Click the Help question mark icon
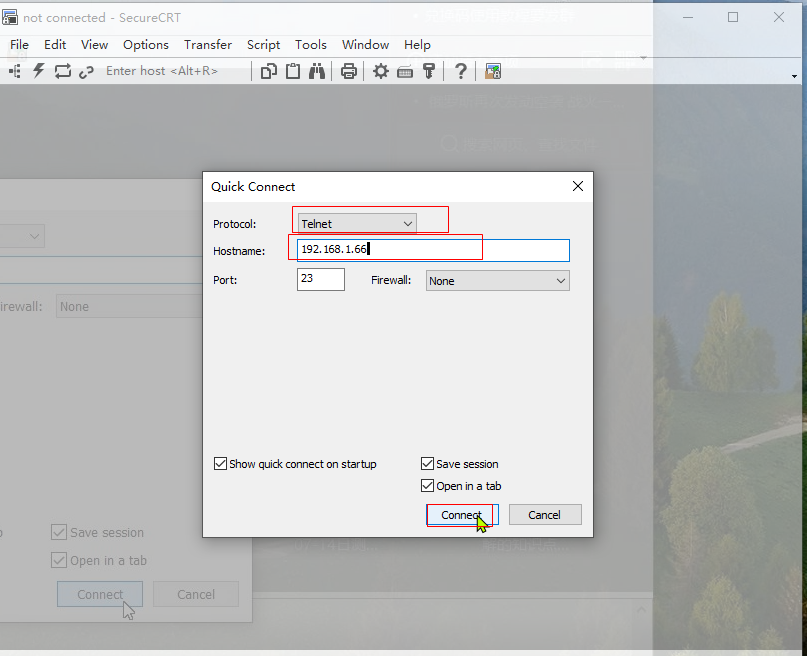 point(461,71)
